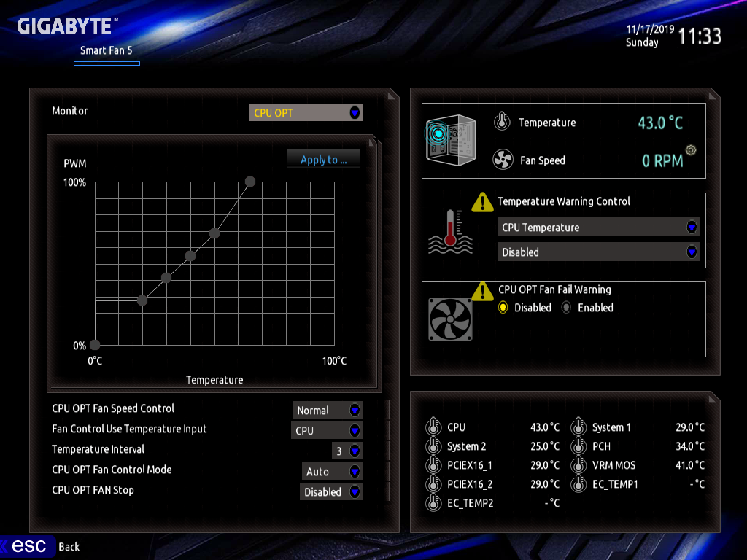This screenshot has width=747, height=560.
Task: Click the CPU sensor thermometer icon
Action: 433,426
